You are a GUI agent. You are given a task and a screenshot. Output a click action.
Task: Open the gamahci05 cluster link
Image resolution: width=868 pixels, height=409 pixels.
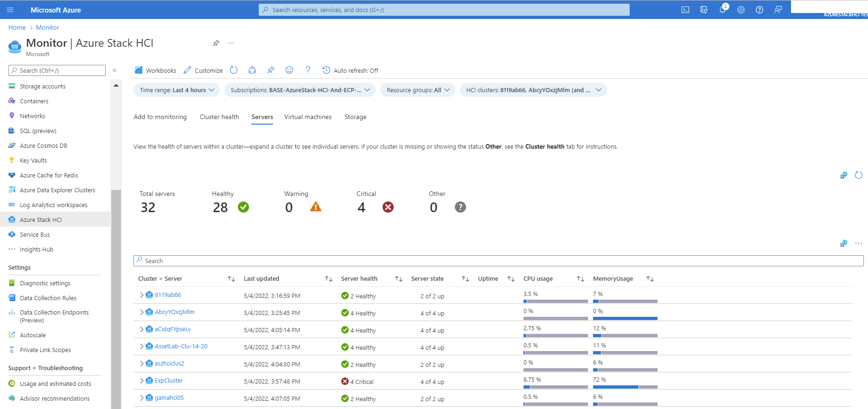[x=169, y=398]
